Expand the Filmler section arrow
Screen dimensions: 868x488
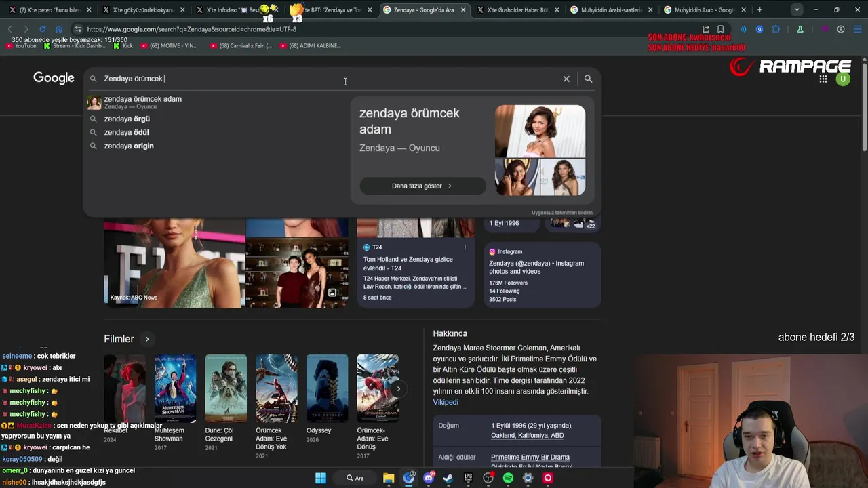(146, 339)
